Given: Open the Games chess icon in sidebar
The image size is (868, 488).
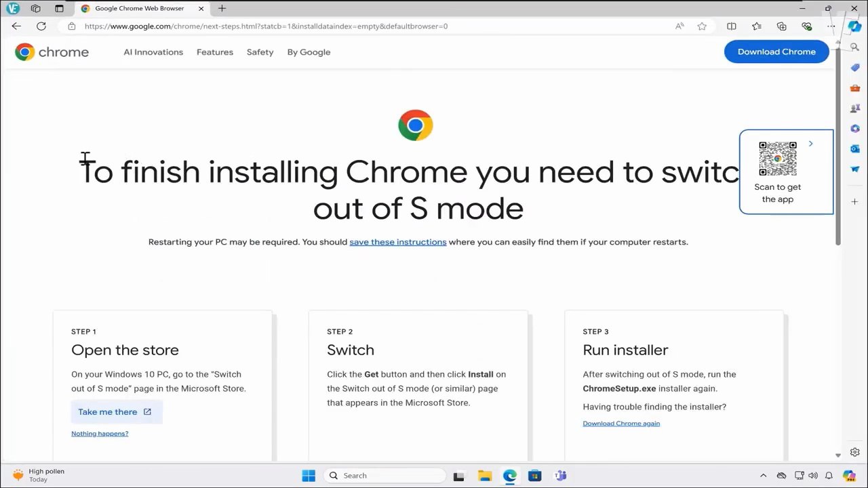Looking at the screenshot, I should pos(855,108).
